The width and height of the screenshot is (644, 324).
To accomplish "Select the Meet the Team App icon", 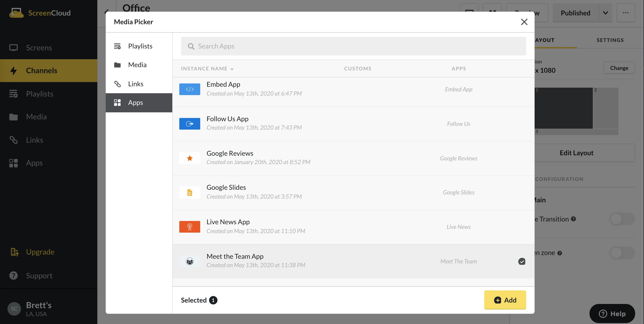I will coord(190,262).
